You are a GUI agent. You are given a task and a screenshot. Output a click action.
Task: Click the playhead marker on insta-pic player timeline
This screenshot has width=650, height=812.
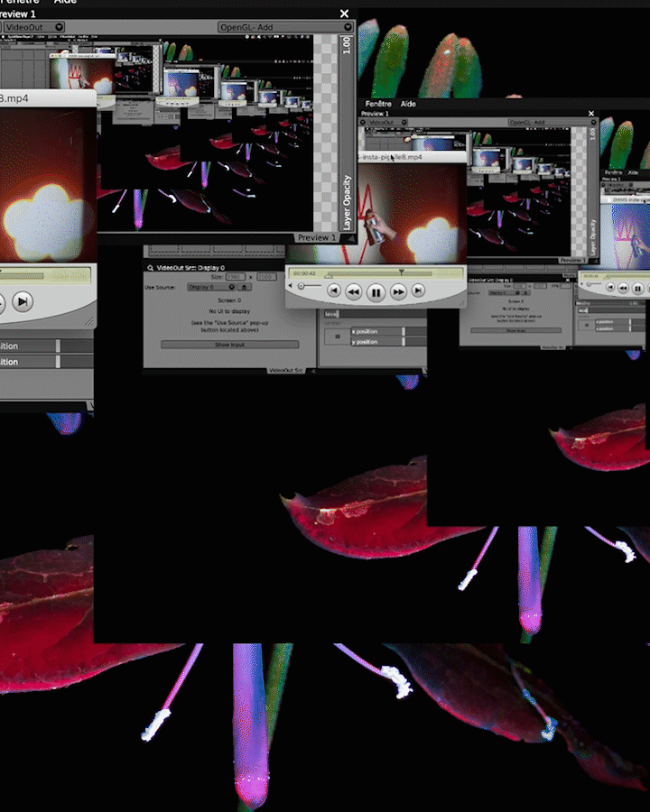[401, 272]
